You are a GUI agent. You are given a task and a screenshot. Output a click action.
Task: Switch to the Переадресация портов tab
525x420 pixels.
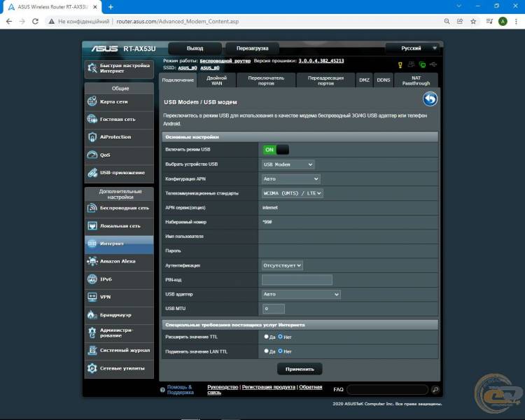coord(325,80)
